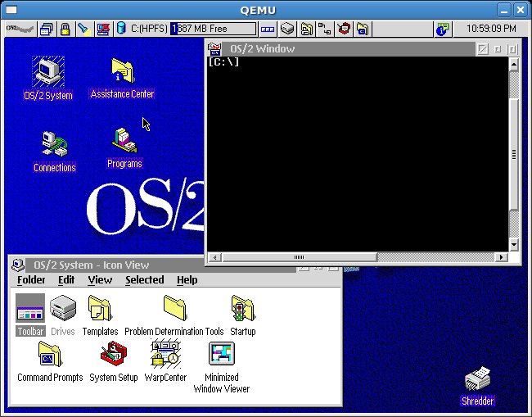This screenshot has width=532, height=417.
Task: Close the QEMU window
Action: (520, 10)
